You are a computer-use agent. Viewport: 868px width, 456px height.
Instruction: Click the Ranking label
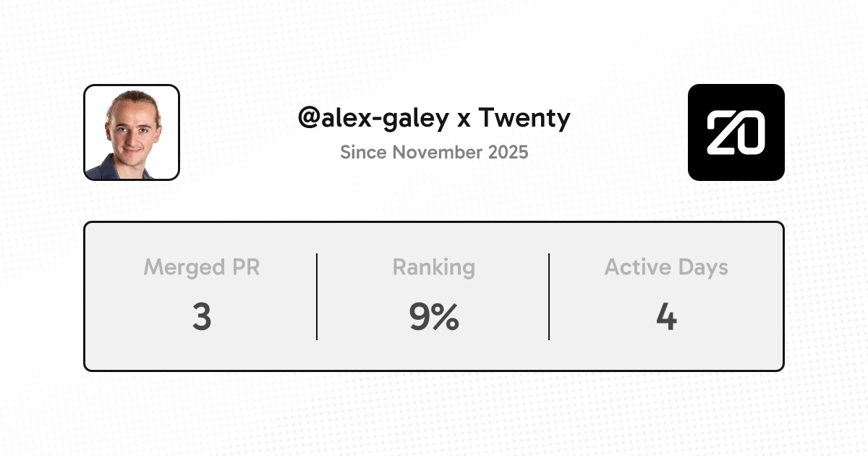click(433, 267)
